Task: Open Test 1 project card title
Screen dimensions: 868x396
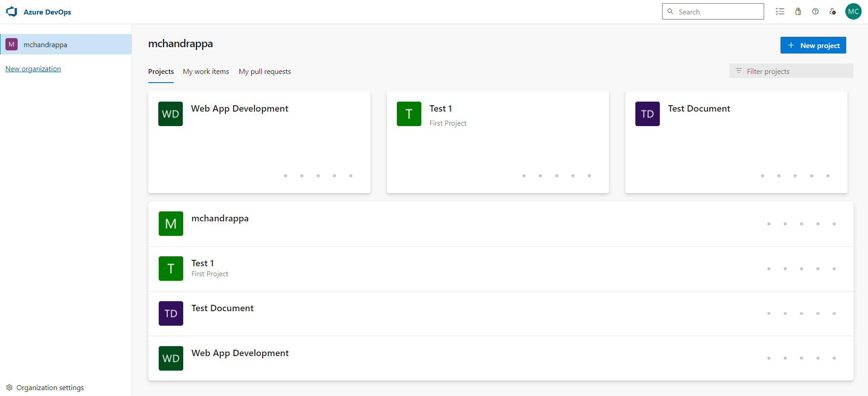Action: (441, 109)
